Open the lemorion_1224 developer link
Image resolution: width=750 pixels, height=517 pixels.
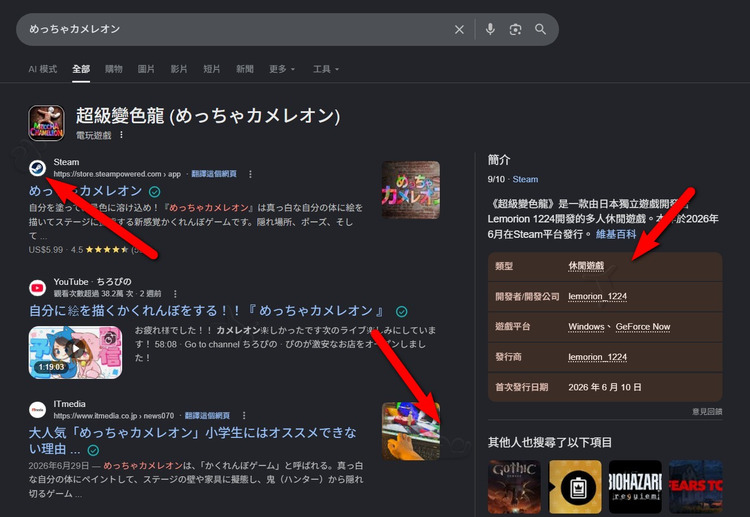pyautogui.click(x=597, y=297)
